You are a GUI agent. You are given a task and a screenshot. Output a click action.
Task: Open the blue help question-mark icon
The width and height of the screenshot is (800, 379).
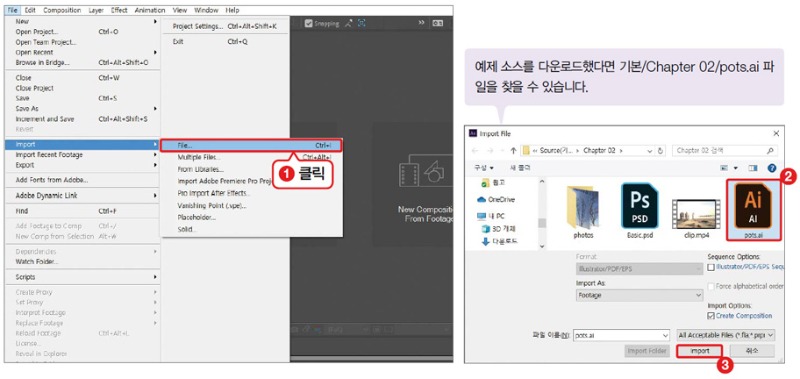[771, 167]
